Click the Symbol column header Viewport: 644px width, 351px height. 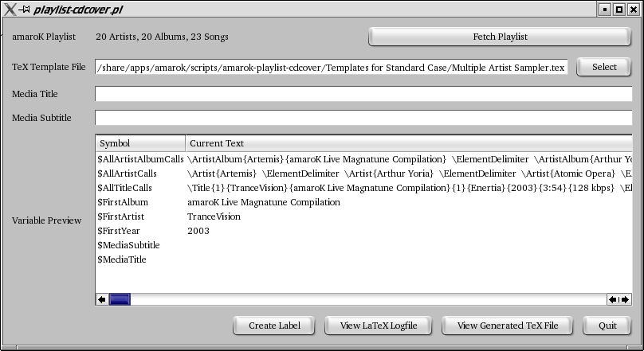click(140, 143)
